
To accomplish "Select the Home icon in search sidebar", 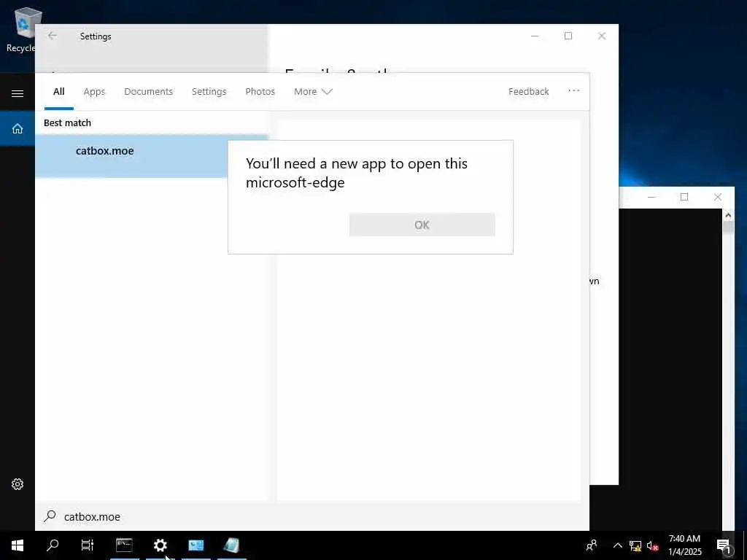I will (x=18, y=128).
